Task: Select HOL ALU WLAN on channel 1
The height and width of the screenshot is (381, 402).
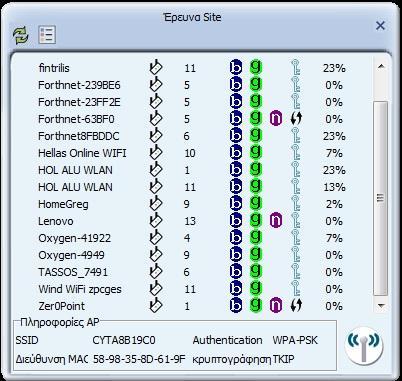Action: click(x=75, y=170)
